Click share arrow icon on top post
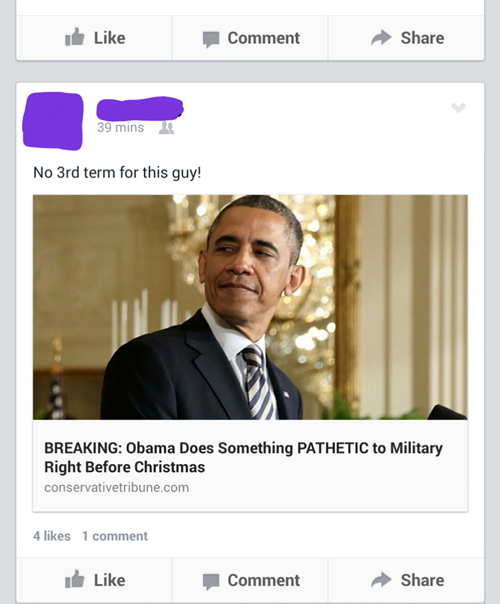The height and width of the screenshot is (604, 500). coord(381,37)
